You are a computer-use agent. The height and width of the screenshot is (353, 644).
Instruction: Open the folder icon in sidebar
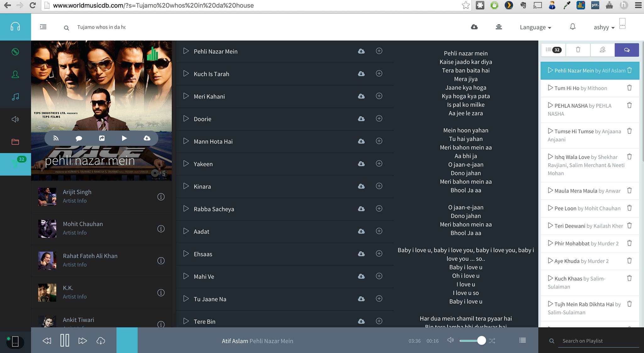15,142
